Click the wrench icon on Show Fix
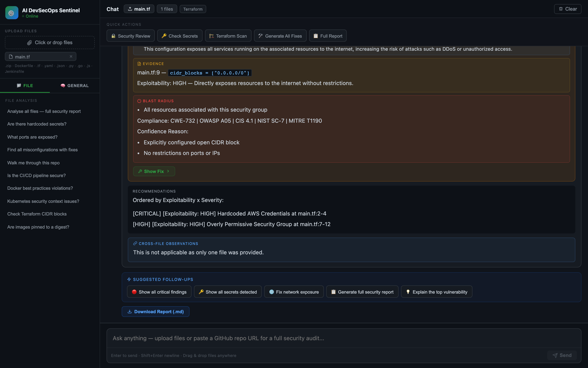This screenshot has width=588, height=368. tap(140, 171)
